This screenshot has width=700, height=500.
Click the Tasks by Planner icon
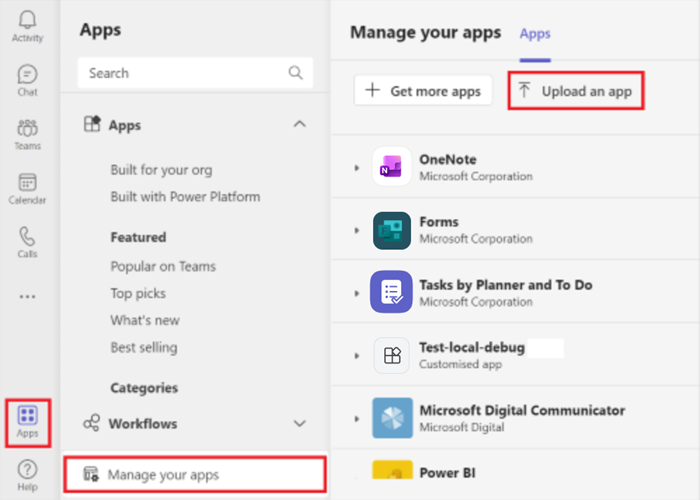coord(391,292)
